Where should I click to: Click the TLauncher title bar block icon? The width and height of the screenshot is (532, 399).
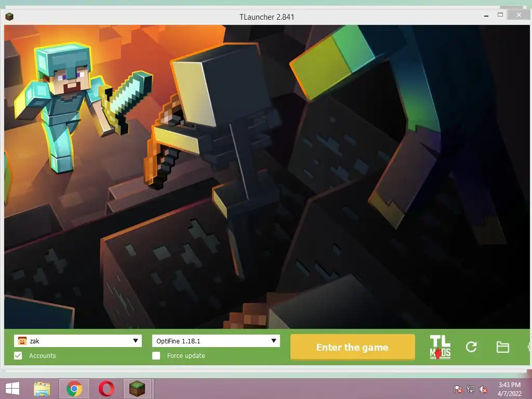click(x=9, y=16)
